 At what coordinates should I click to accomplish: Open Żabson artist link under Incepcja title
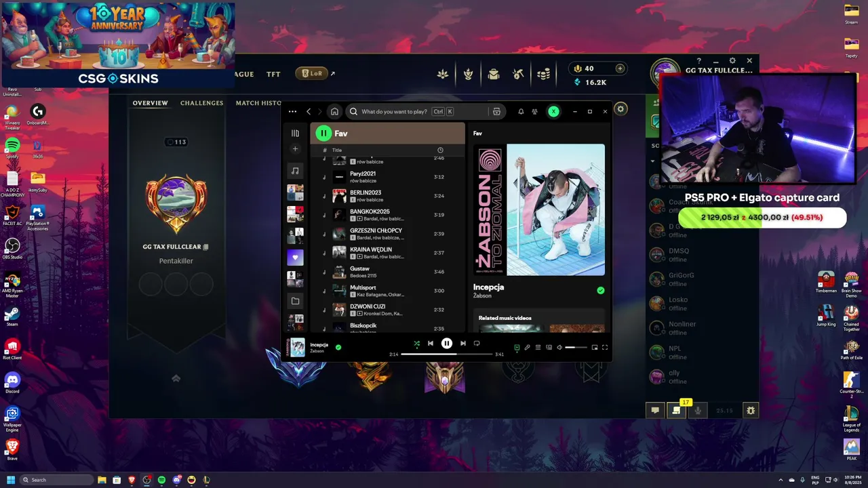point(482,296)
